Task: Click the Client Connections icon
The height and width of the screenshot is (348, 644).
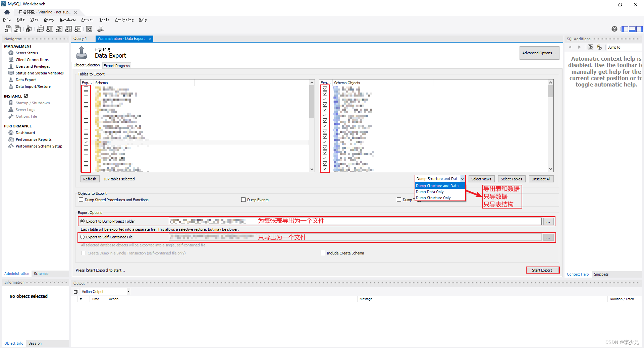Action: pyautogui.click(x=11, y=60)
